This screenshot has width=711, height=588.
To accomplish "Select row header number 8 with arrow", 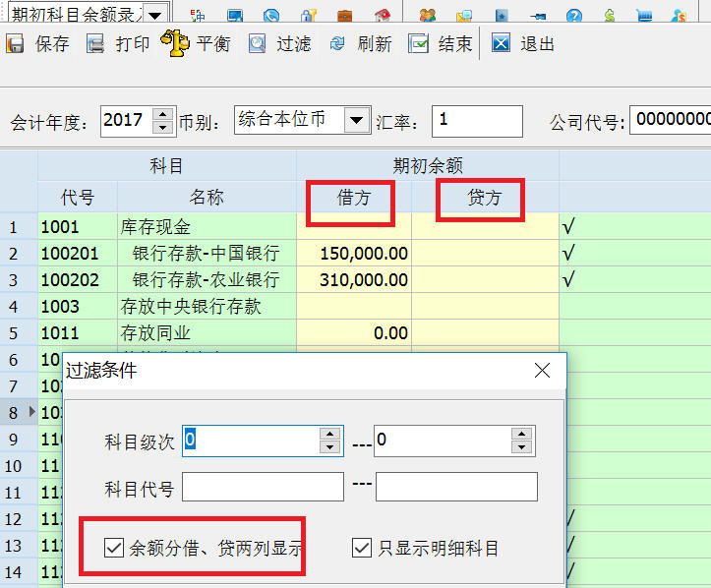I will coord(19,413).
